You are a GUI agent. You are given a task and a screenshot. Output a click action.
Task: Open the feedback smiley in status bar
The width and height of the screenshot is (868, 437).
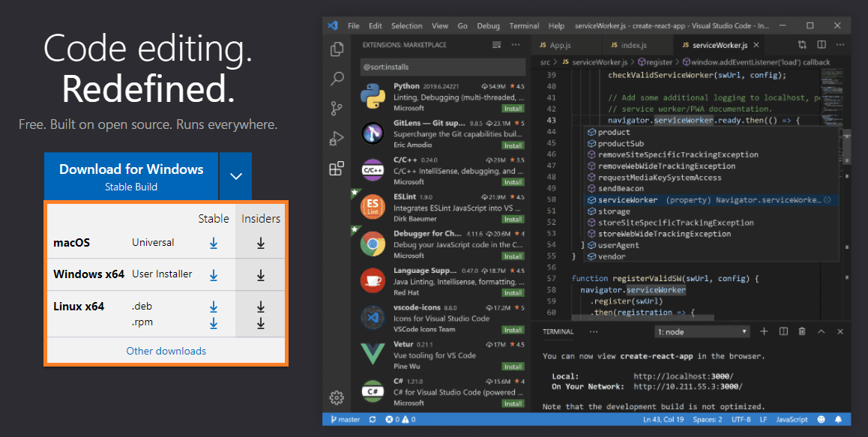coord(823,419)
